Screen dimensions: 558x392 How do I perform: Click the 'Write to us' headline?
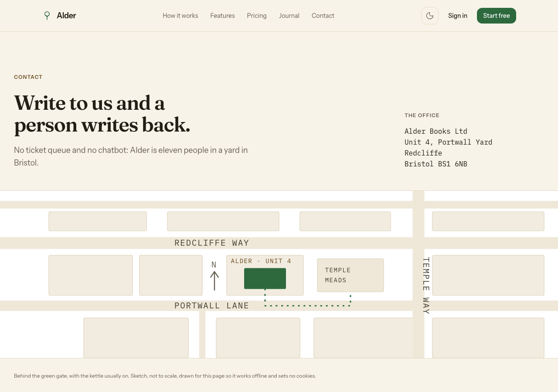[x=102, y=114]
